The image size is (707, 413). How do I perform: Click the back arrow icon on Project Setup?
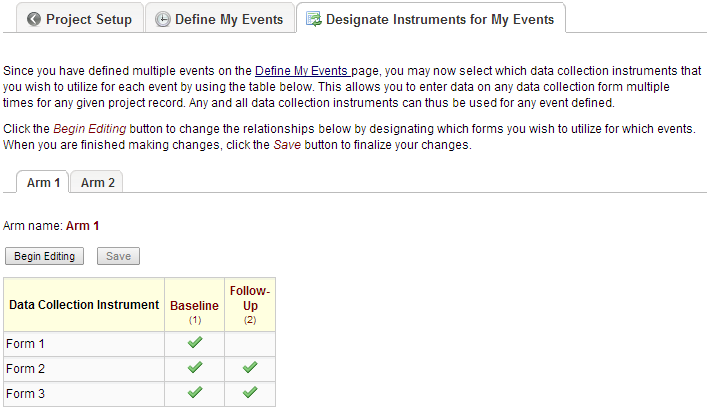[35, 19]
